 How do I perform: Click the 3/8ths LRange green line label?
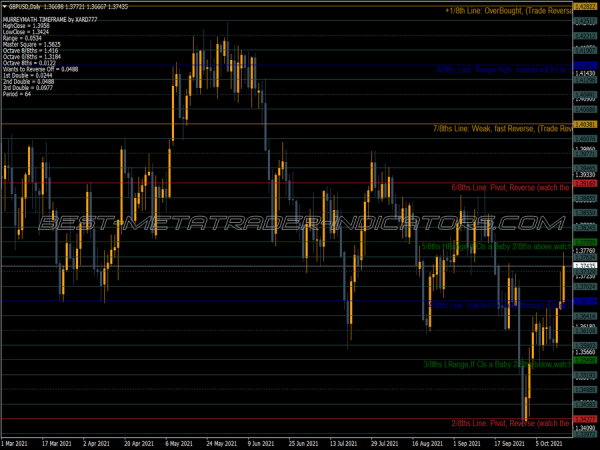coord(496,364)
